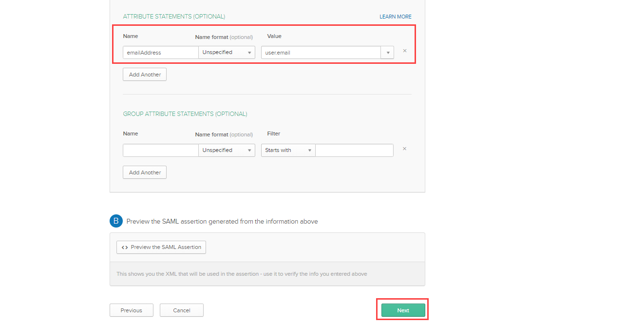The height and width of the screenshot is (324, 644).
Task: Click the step B circle badge
Action: pyautogui.click(x=116, y=221)
